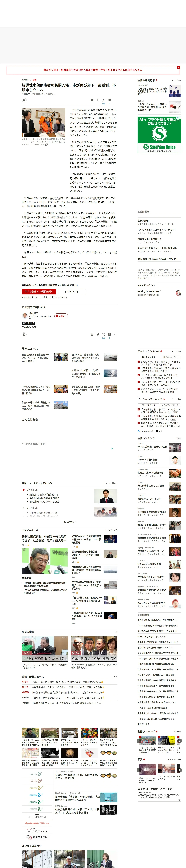Viewport: 186px width, 868px height.
Task: Open ニュースの要点へ link
Action: tap(110, 483)
